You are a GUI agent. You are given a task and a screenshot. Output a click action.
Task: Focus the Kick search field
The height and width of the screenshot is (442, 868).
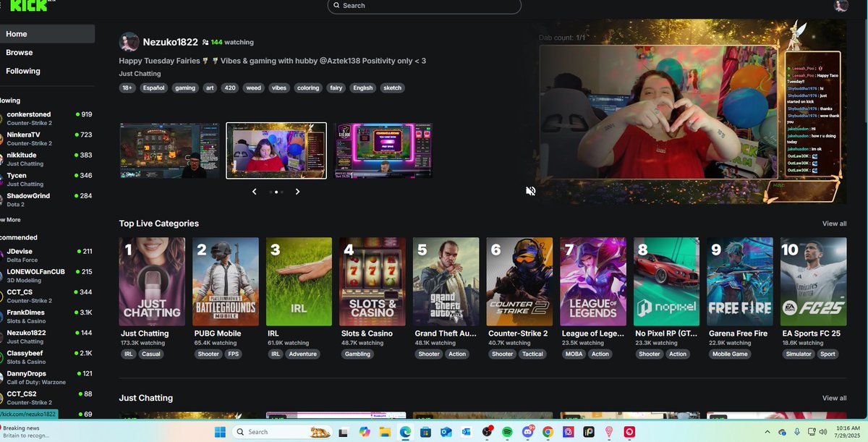point(424,6)
